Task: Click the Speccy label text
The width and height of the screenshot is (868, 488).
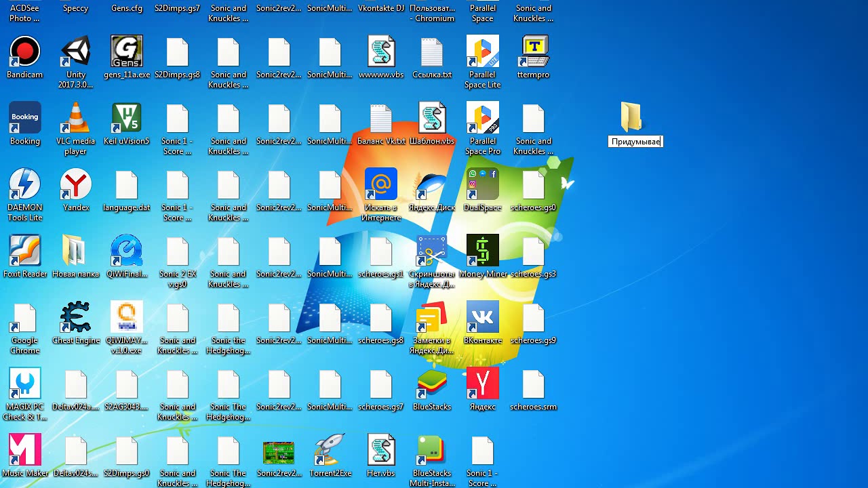Action: click(x=76, y=8)
